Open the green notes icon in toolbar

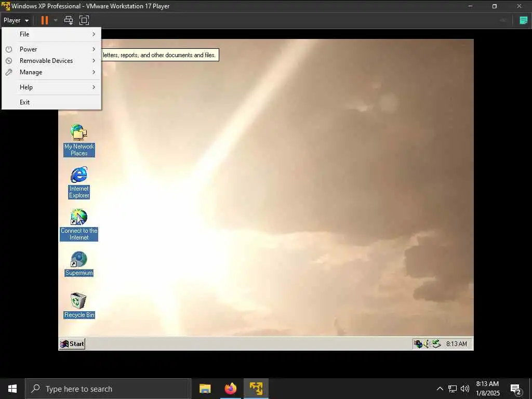524,20
